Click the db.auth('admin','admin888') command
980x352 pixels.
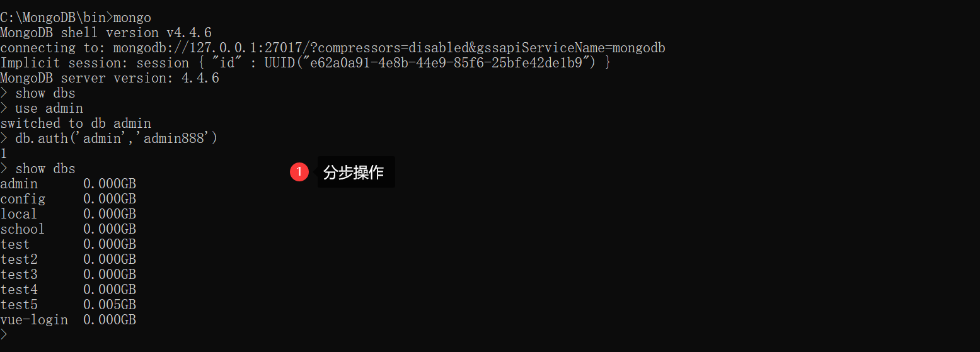[117, 139]
